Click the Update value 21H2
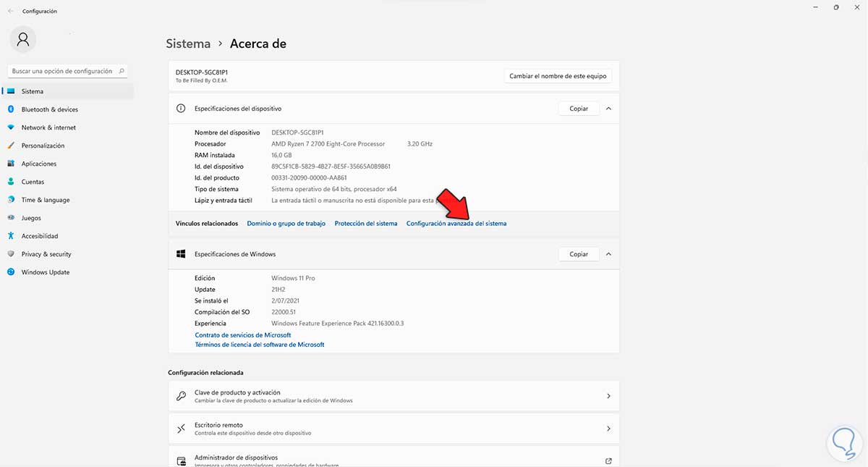868x467 pixels. [279, 290]
